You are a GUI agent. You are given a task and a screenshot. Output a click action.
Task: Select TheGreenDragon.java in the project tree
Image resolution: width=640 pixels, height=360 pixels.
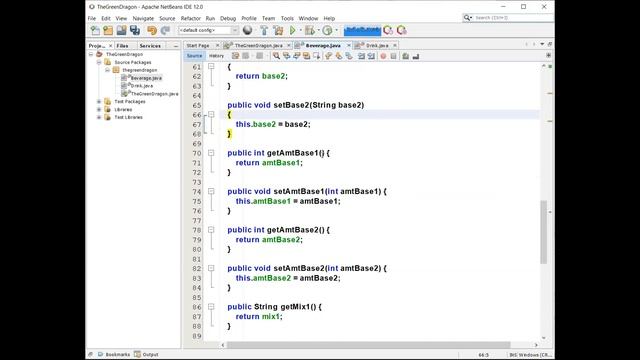coord(154,93)
